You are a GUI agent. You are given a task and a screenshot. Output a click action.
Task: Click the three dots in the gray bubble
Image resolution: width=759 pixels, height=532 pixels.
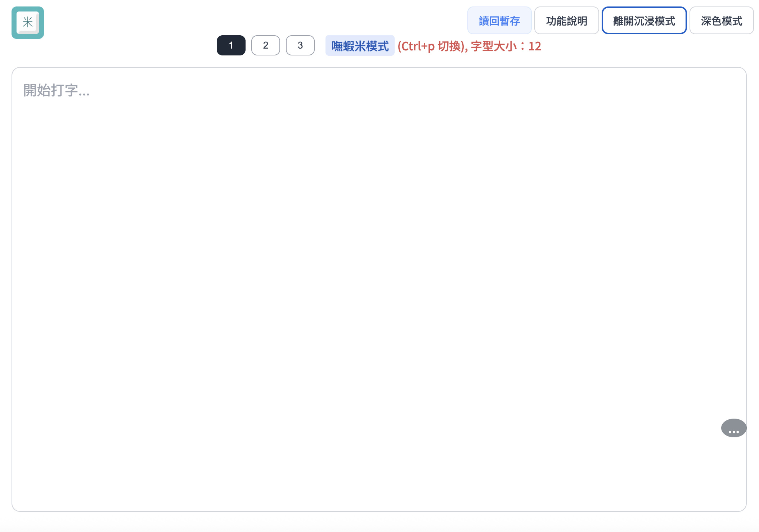pos(733,431)
